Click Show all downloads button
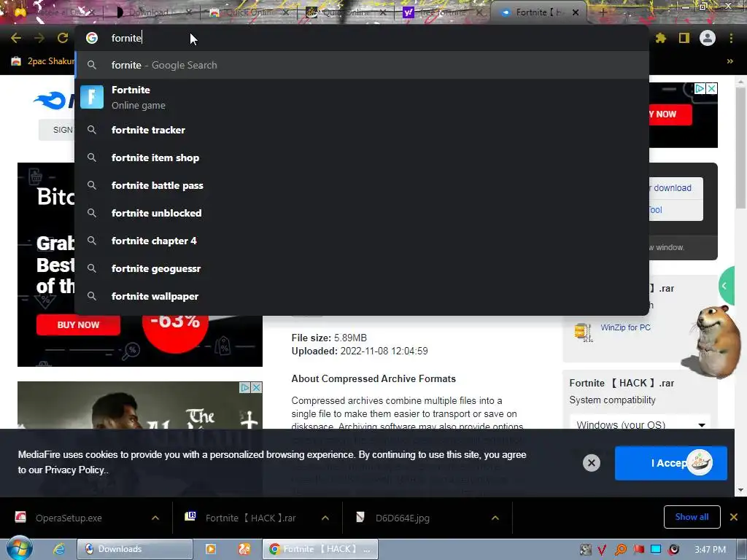747x560 pixels. click(692, 517)
